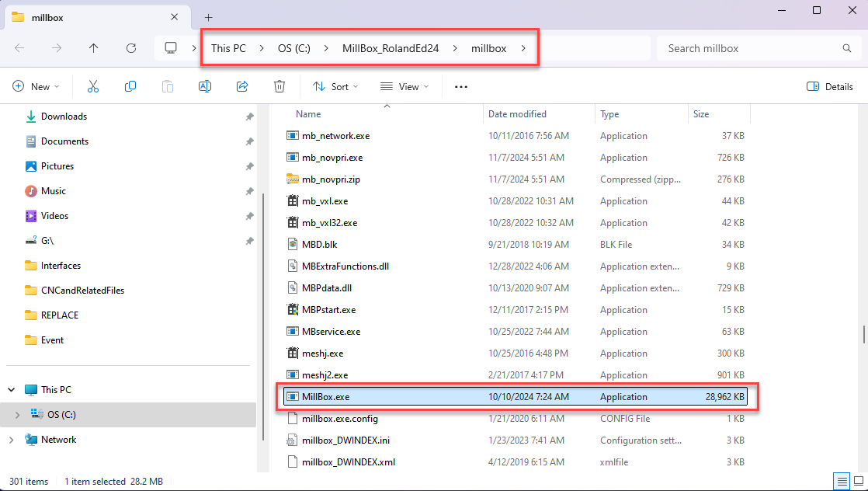Switch to details list view icon in status bar
The width and height of the screenshot is (868, 491).
[x=842, y=481]
